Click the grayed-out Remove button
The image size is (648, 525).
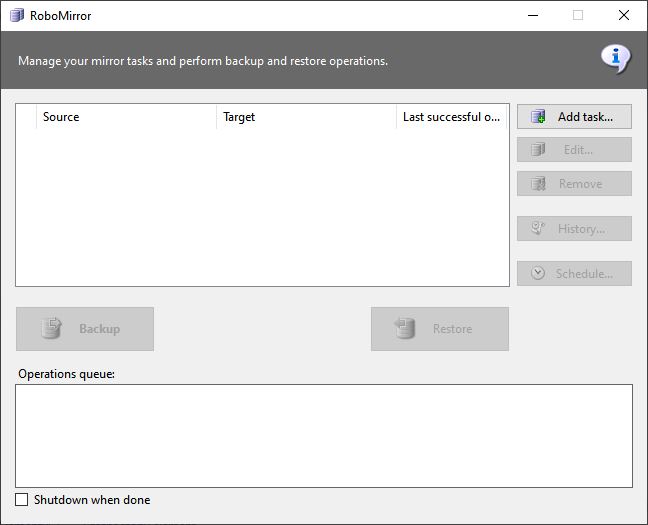[574, 184]
